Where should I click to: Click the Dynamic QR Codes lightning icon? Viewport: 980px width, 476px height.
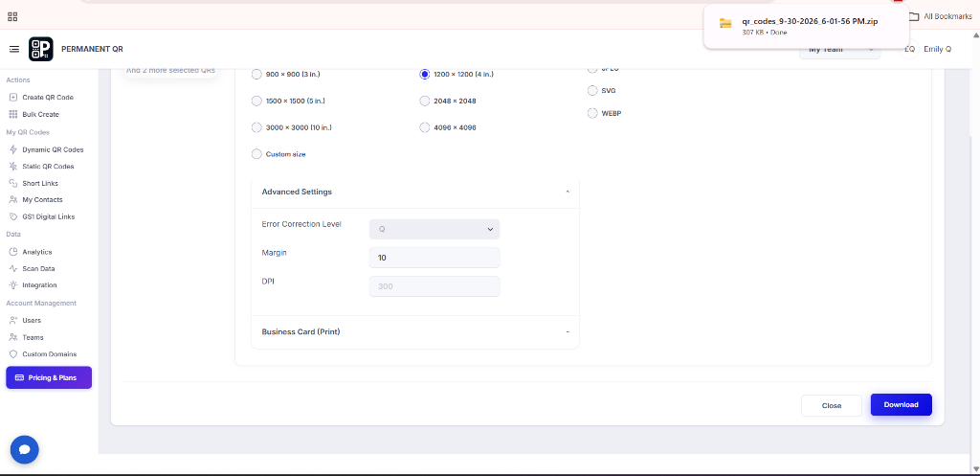13,149
